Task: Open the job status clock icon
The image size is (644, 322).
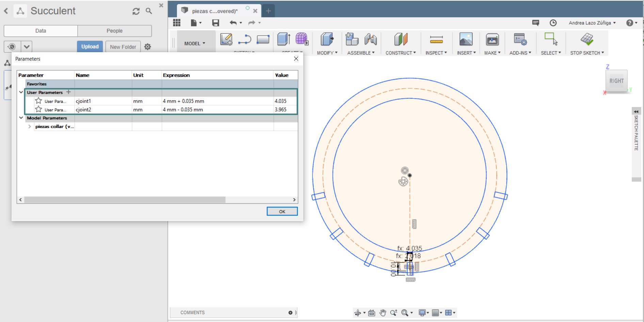Action: pyautogui.click(x=553, y=23)
